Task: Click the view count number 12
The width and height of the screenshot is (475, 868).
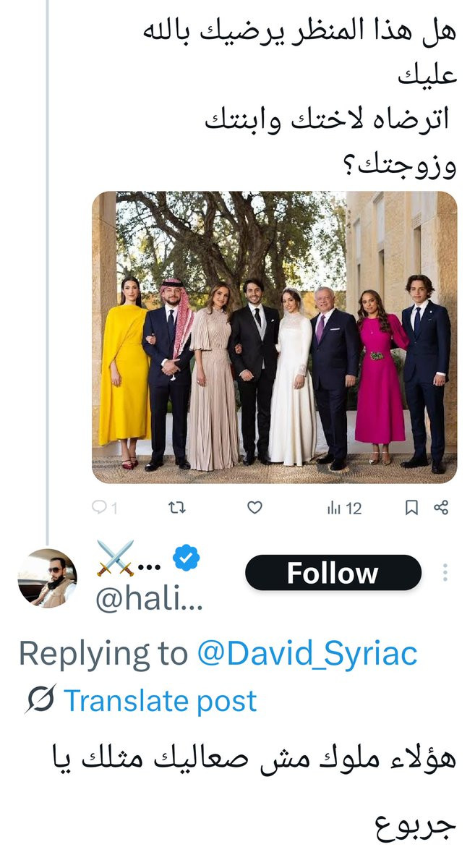Action: pyautogui.click(x=354, y=508)
